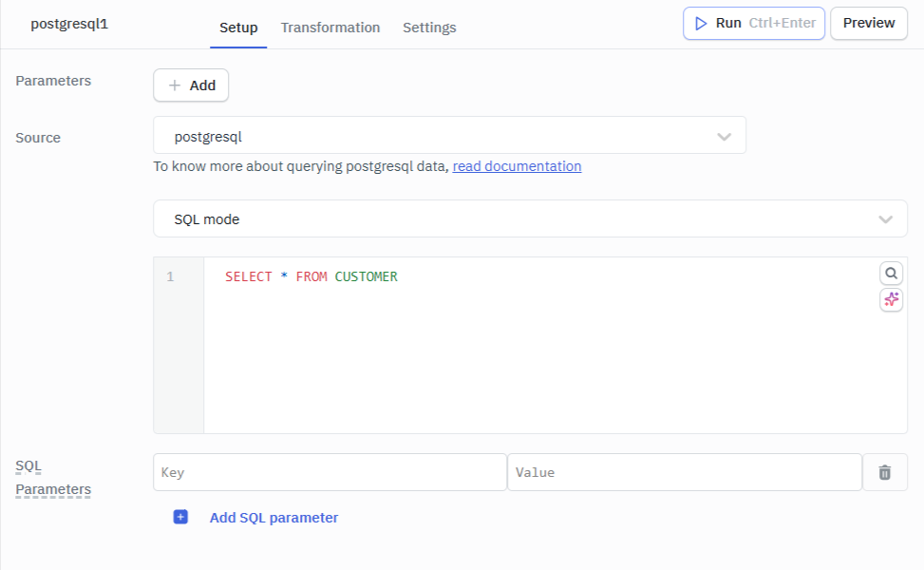Click the search icon in the SQL editor

point(891,274)
